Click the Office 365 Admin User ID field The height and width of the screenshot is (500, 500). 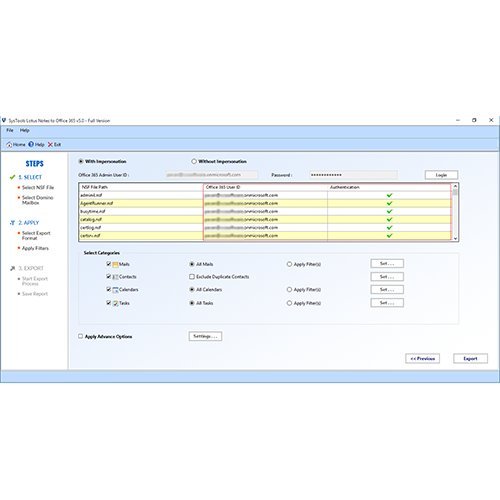coord(211,175)
